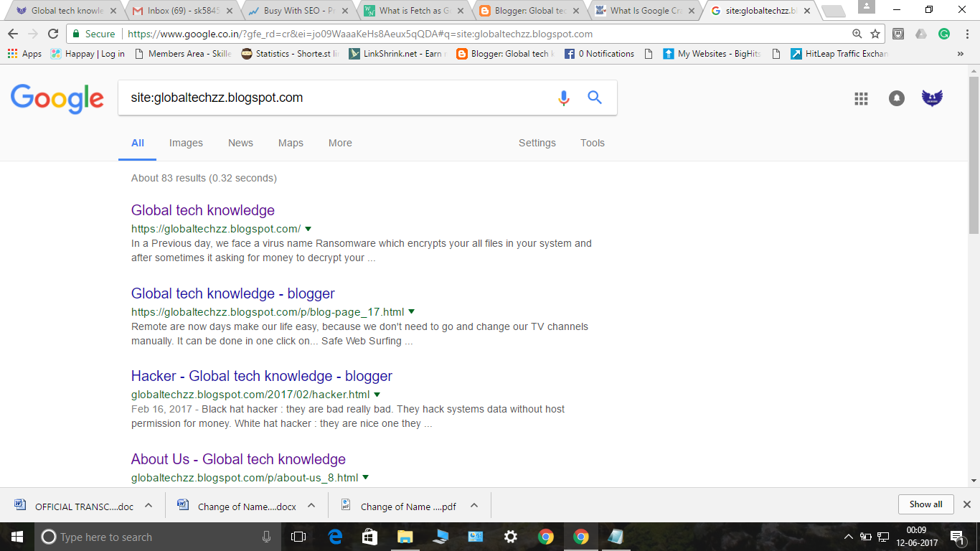Open the Windows Start menu
980x551 pixels.
(x=17, y=537)
